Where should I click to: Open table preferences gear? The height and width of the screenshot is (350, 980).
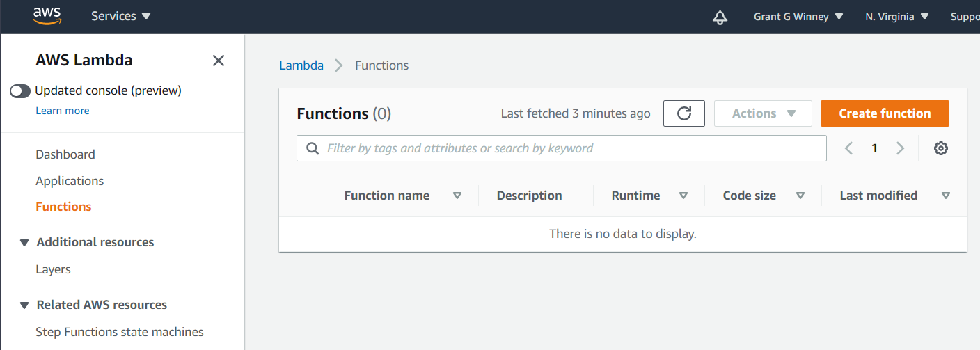point(941,148)
